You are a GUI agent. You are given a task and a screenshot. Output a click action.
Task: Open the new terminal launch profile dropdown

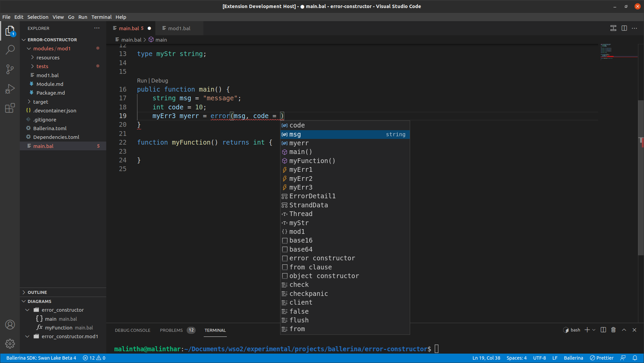[594, 330]
